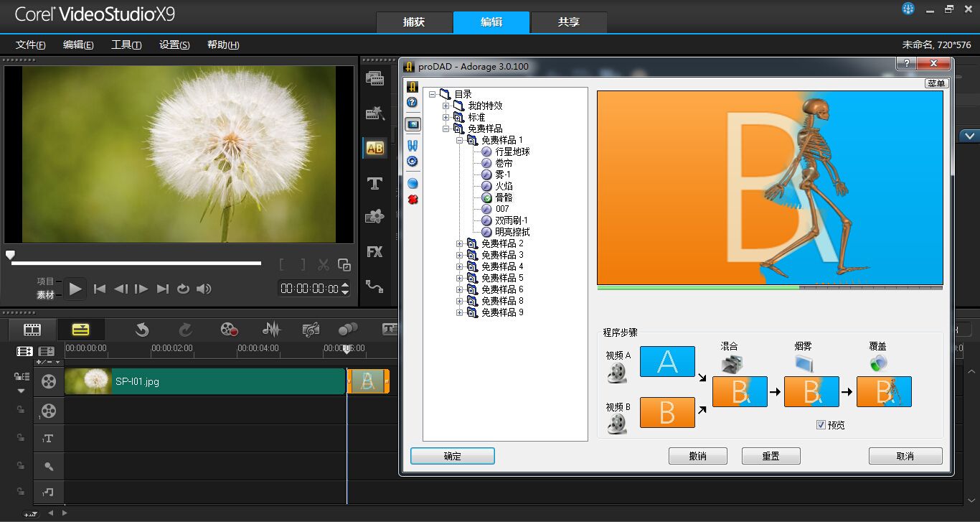Click the 确定 button
980x522 pixels.
[453, 456]
